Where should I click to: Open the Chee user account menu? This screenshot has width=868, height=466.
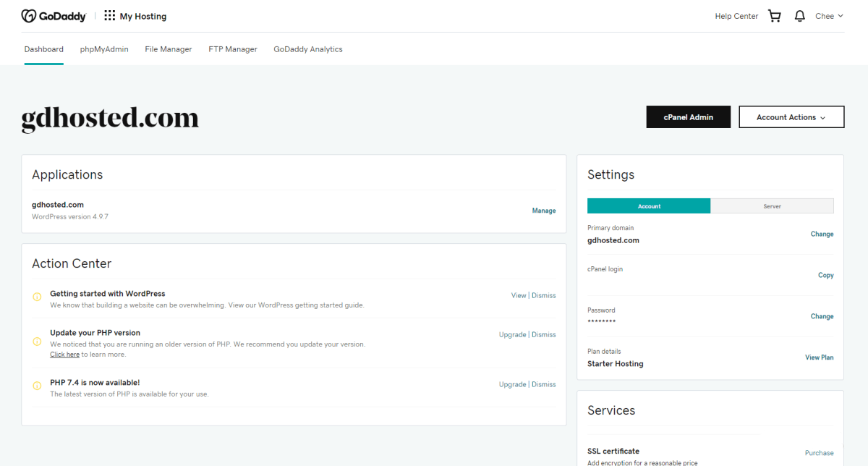click(829, 16)
